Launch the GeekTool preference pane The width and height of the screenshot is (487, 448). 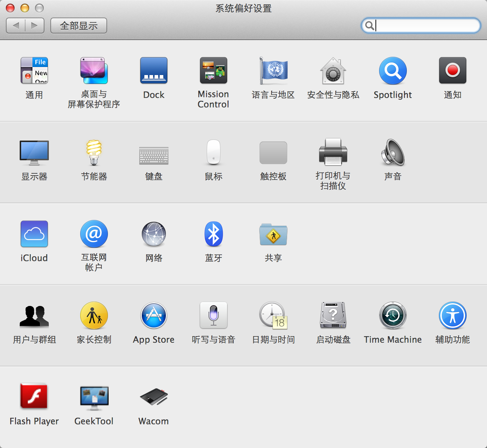point(94,397)
